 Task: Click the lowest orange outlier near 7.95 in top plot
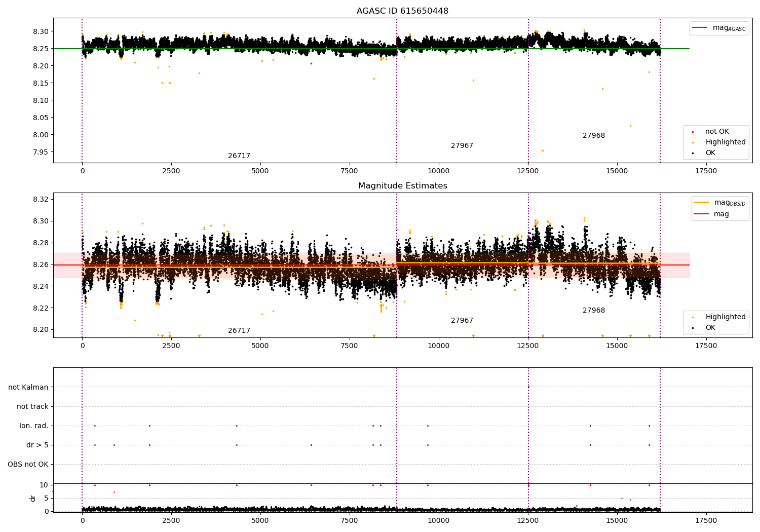(543, 150)
